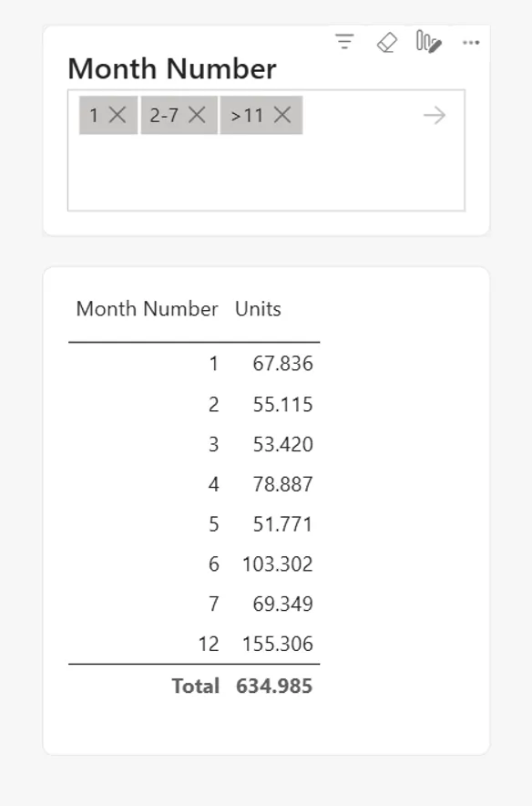Remove the '2-7' filter chip
Screen dimensions: 532x806
pos(197,115)
